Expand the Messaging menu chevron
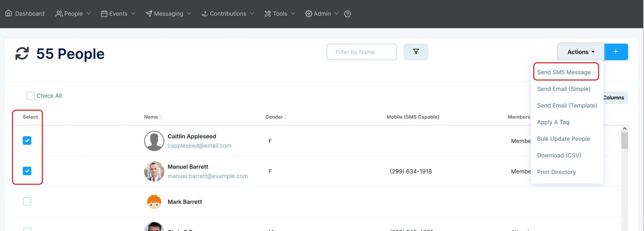This screenshot has height=231, width=644. tap(189, 13)
